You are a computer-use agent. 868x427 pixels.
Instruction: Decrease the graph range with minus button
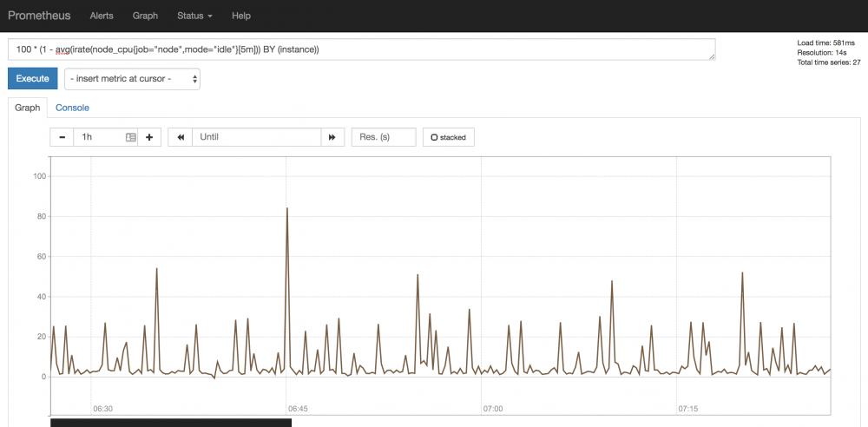[62, 137]
